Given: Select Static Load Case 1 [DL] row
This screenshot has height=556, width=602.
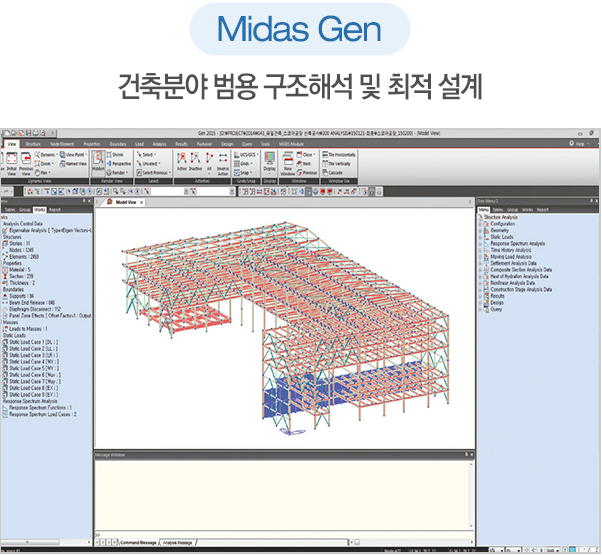Looking at the screenshot, I should pos(31,342).
